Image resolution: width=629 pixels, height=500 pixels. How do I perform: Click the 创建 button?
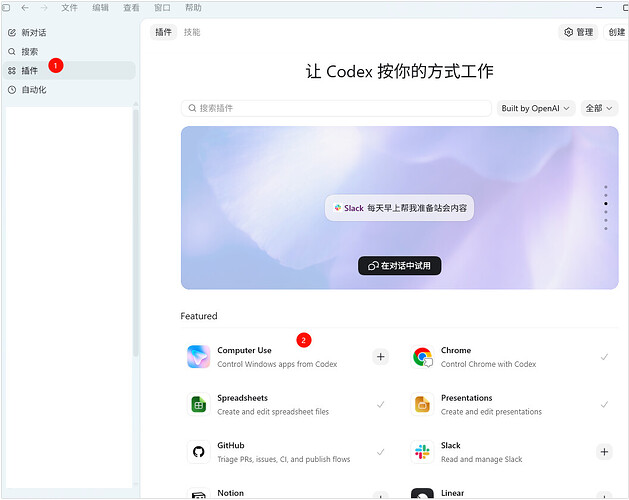(617, 32)
